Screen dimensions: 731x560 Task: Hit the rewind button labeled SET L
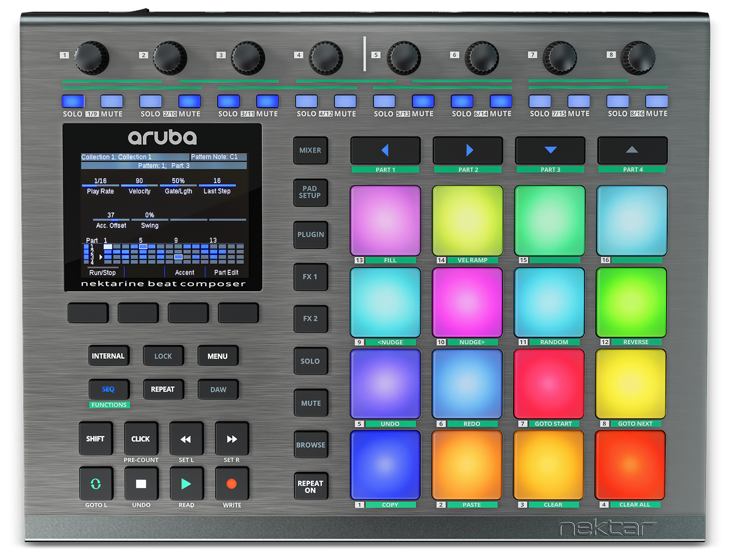point(186,439)
